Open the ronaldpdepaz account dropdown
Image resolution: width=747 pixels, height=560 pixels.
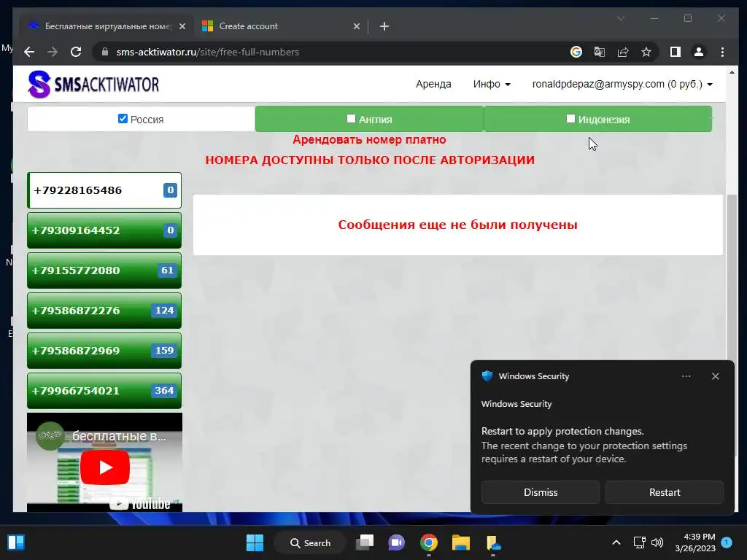(622, 85)
